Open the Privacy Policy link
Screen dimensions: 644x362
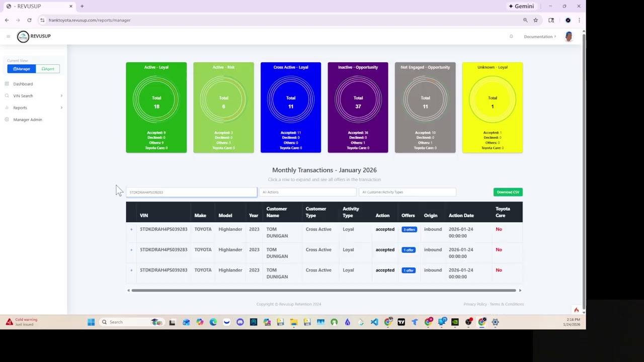pos(475,304)
